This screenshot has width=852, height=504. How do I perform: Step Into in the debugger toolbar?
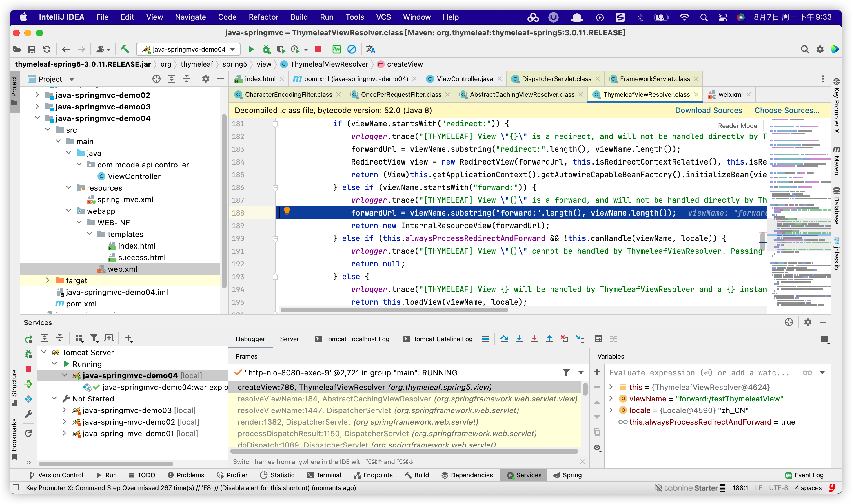tap(519, 339)
